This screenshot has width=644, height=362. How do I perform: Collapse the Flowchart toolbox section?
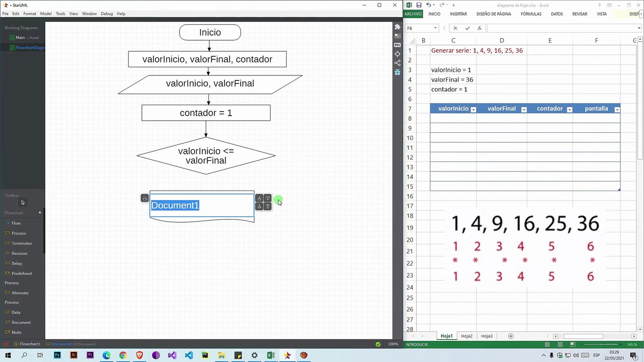(40, 213)
